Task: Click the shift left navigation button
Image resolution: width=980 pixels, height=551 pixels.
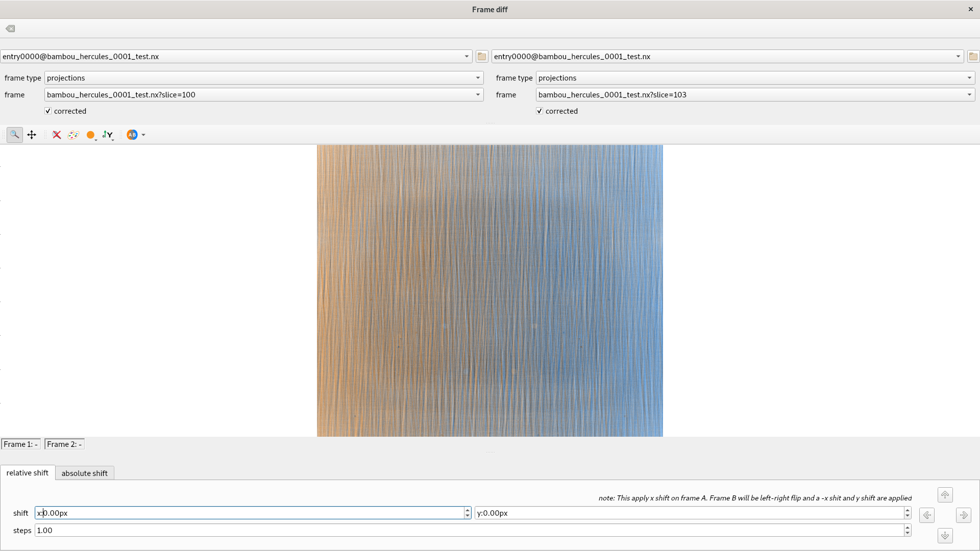Action: pos(927,515)
